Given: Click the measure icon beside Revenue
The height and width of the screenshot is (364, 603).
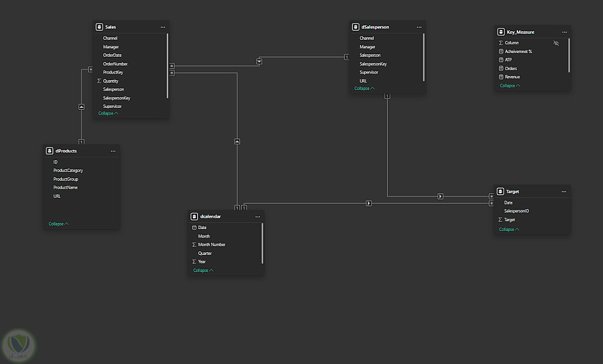Looking at the screenshot, I should point(501,77).
